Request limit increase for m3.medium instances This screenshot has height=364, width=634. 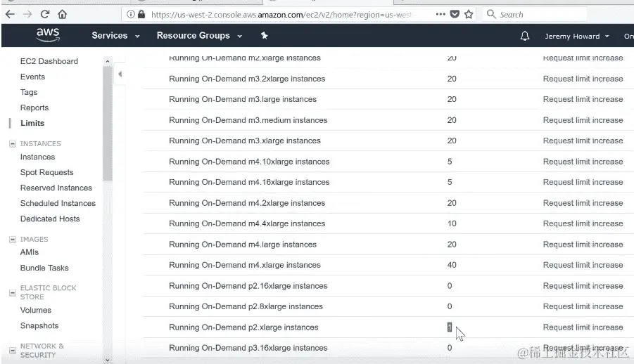pos(583,120)
